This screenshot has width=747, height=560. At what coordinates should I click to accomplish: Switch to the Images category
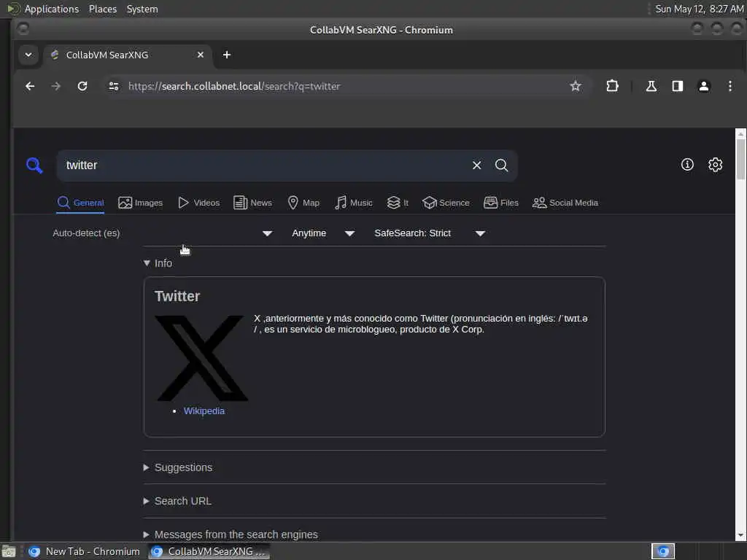point(141,203)
